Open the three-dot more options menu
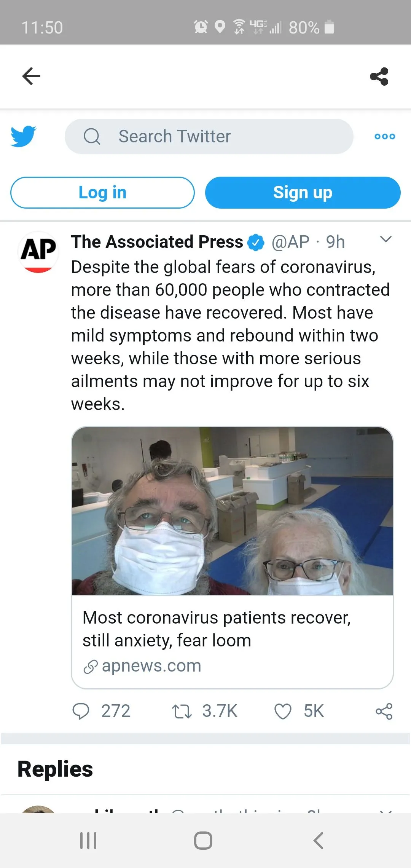Image resolution: width=411 pixels, height=868 pixels. click(385, 136)
